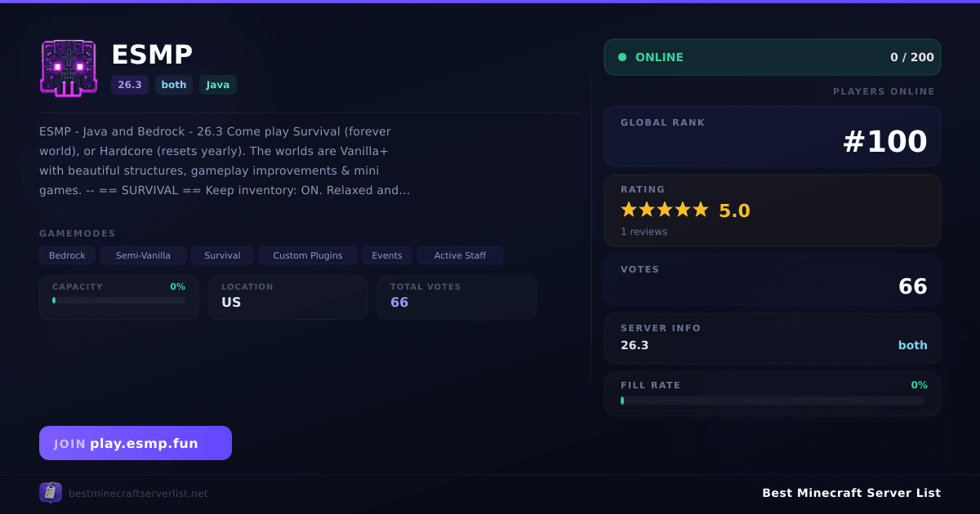
Task: Click the 66 value under Total Votes
Action: click(399, 302)
